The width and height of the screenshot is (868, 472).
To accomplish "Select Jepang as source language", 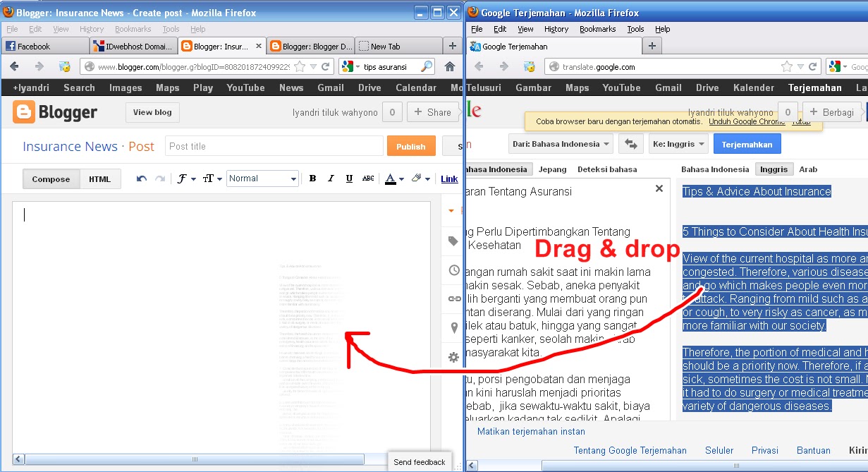I will (553, 169).
